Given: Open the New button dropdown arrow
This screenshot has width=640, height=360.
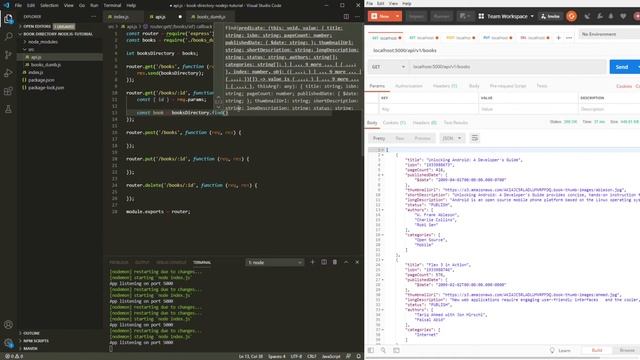Looking at the screenshot, I should (x=397, y=16).
